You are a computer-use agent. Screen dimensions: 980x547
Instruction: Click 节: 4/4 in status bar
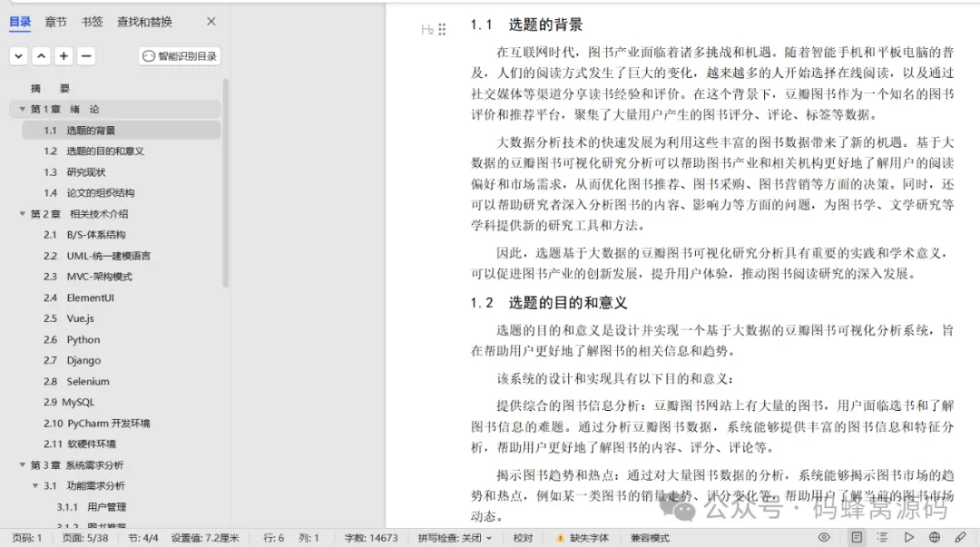click(143, 538)
